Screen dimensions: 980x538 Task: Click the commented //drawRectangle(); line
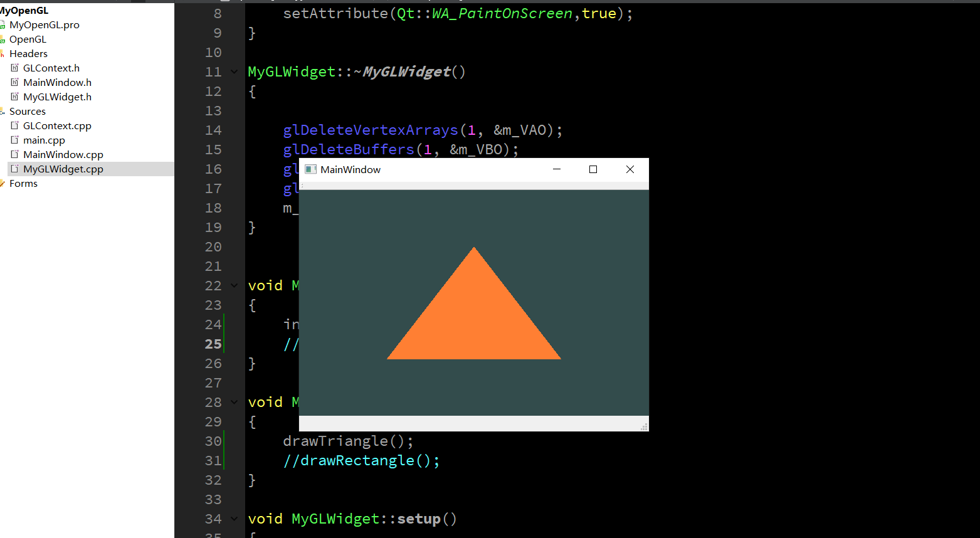(361, 461)
